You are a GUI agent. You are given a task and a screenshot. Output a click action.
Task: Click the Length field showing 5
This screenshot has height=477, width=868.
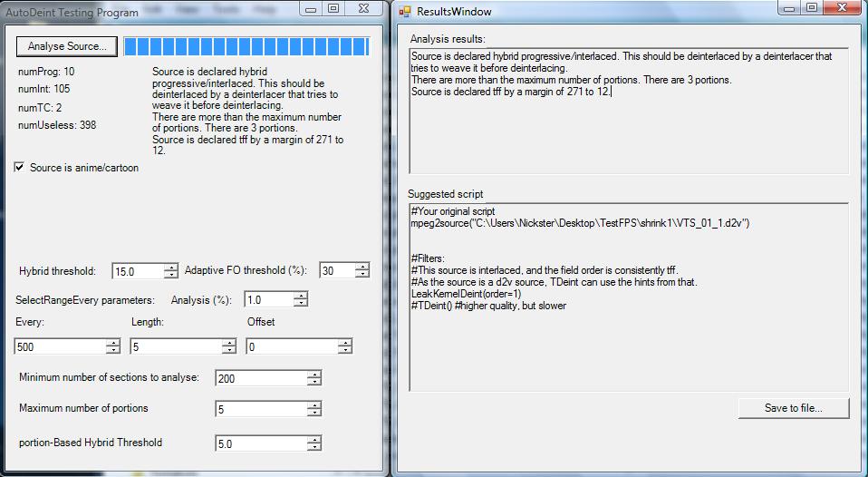176,346
